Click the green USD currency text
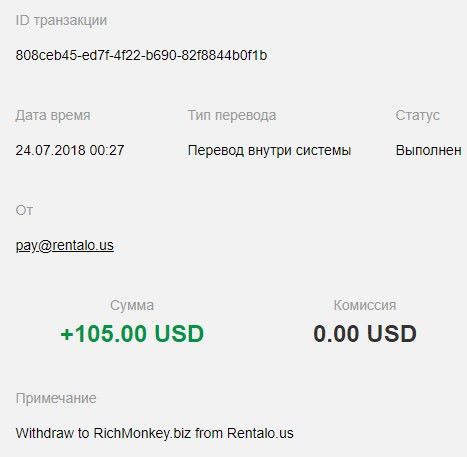 tap(179, 334)
